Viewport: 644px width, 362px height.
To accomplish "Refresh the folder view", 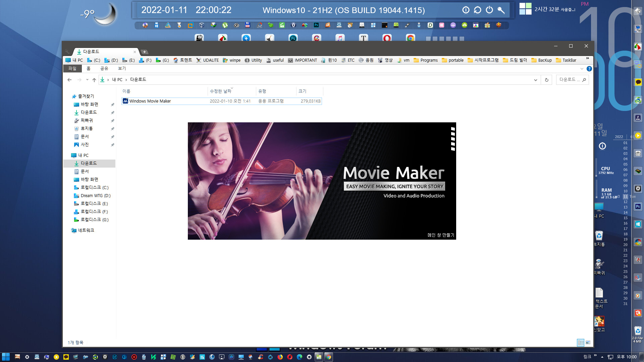I will pyautogui.click(x=546, y=80).
